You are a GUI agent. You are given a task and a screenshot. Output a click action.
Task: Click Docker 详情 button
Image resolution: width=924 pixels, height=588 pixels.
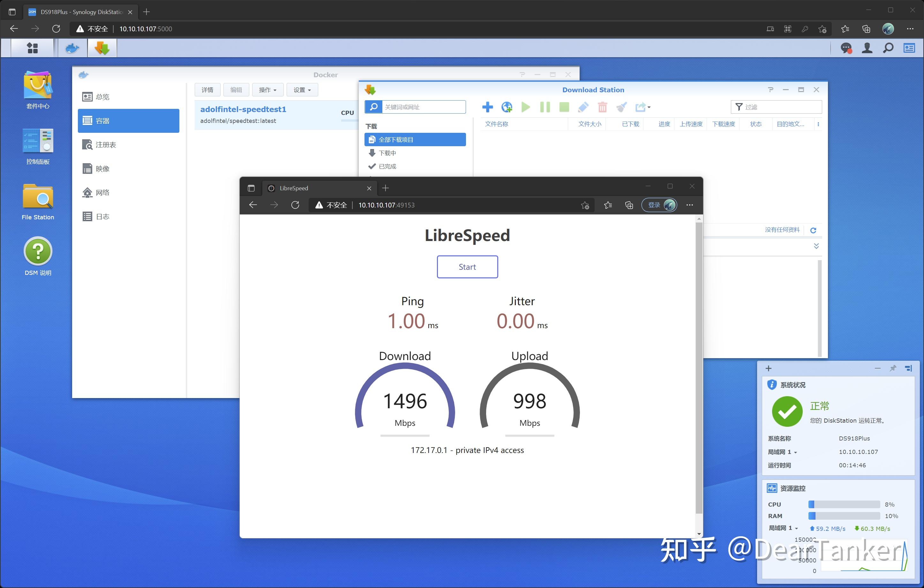point(207,90)
